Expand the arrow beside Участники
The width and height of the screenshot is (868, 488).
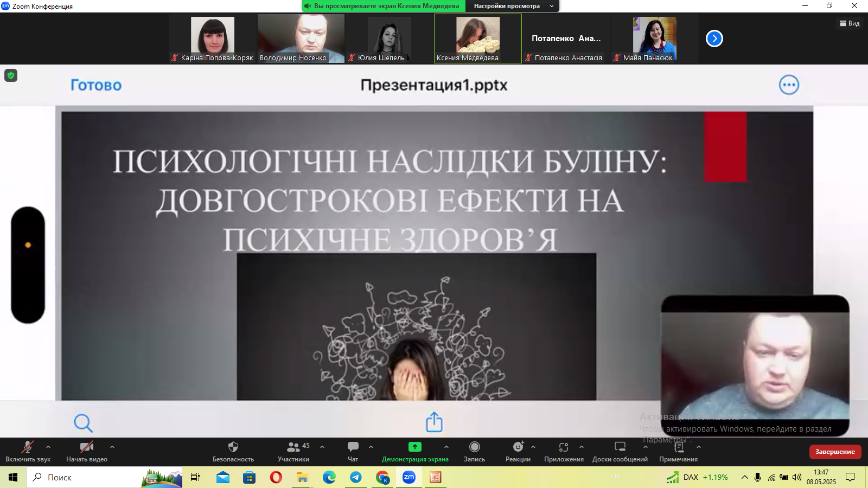[322, 447]
